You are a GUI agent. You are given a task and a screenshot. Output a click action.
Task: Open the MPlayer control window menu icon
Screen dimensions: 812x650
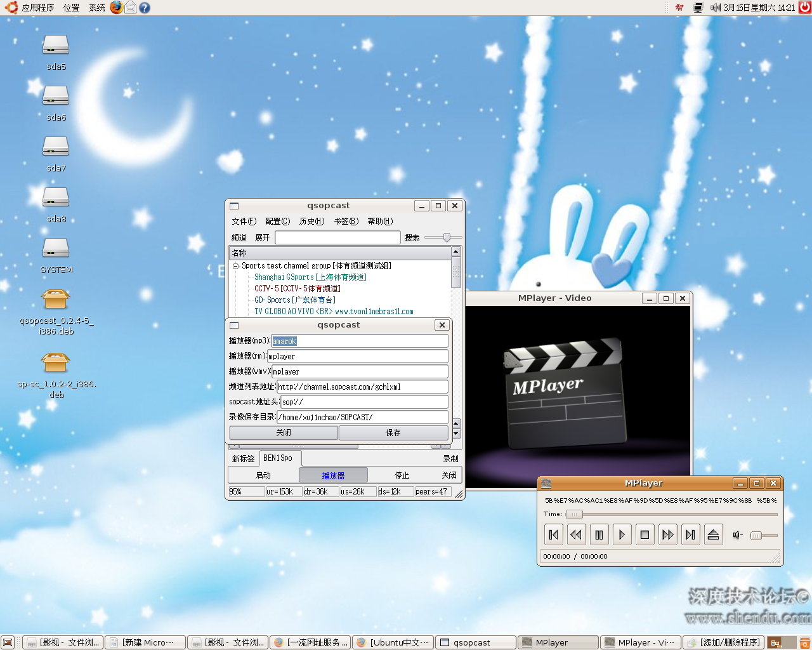pyautogui.click(x=546, y=483)
